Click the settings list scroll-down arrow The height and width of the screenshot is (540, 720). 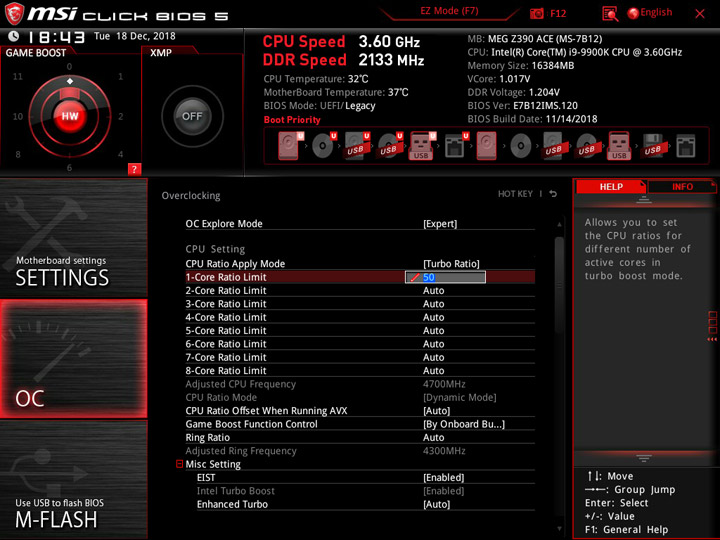[x=559, y=529]
